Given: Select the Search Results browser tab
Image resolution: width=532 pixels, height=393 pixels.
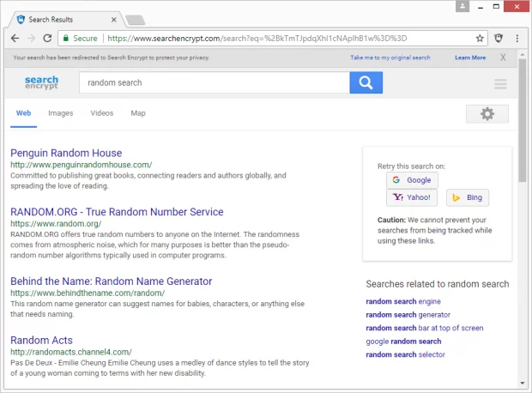Looking at the screenshot, I should pyautogui.click(x=66, y=20).
